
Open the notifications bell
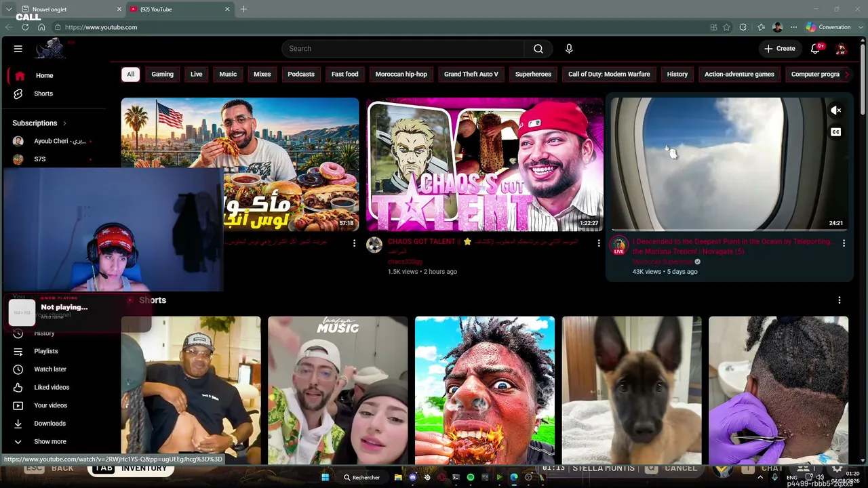(816, 49)
